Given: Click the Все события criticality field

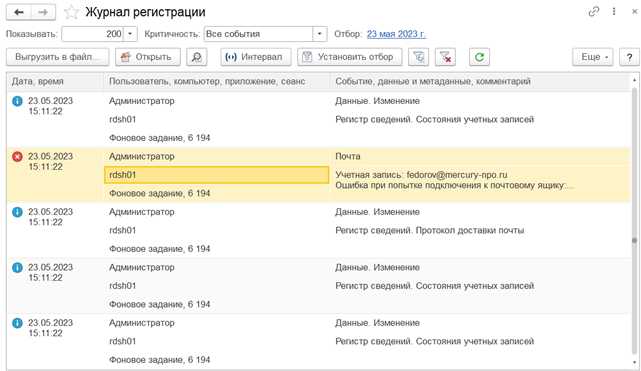Looking at the screenshot, I should (258, 34).
